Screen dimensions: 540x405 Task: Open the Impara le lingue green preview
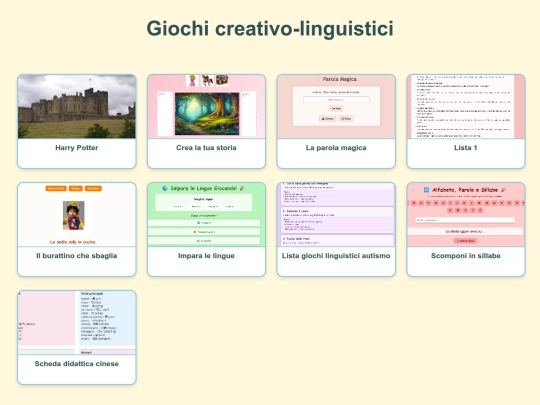[x=206, y=215]
